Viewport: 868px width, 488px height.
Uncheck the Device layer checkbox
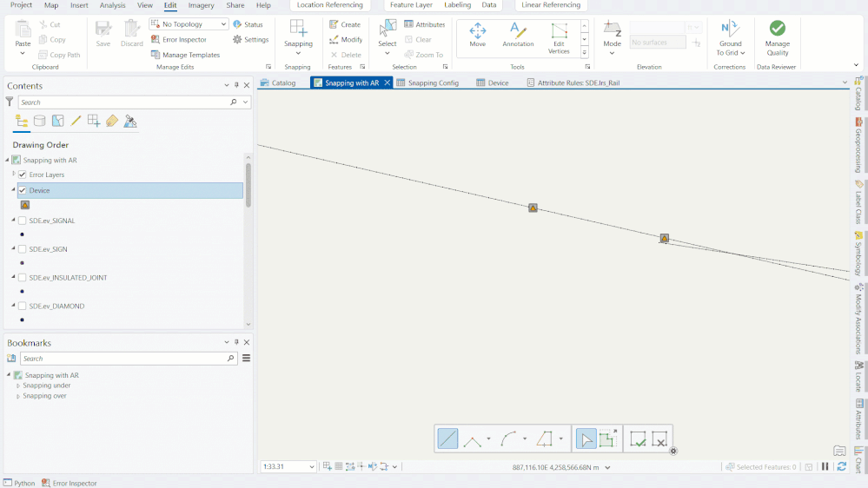tap(22, 190)
